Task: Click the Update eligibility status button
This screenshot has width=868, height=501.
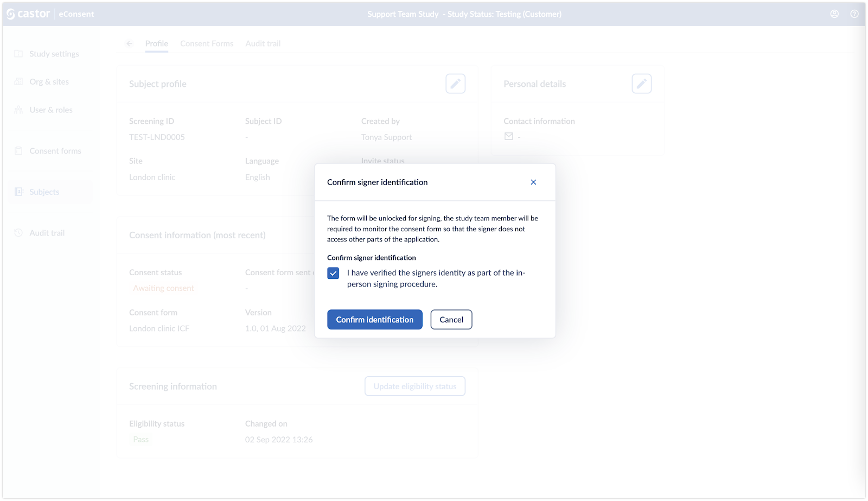Action: (415, 386)
